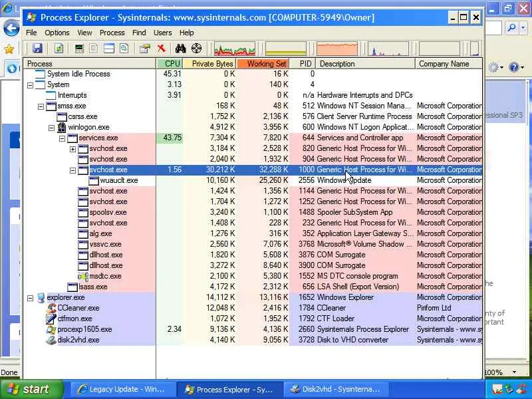
Task: Sort by the Working Set column header
Action: [263, 64]
